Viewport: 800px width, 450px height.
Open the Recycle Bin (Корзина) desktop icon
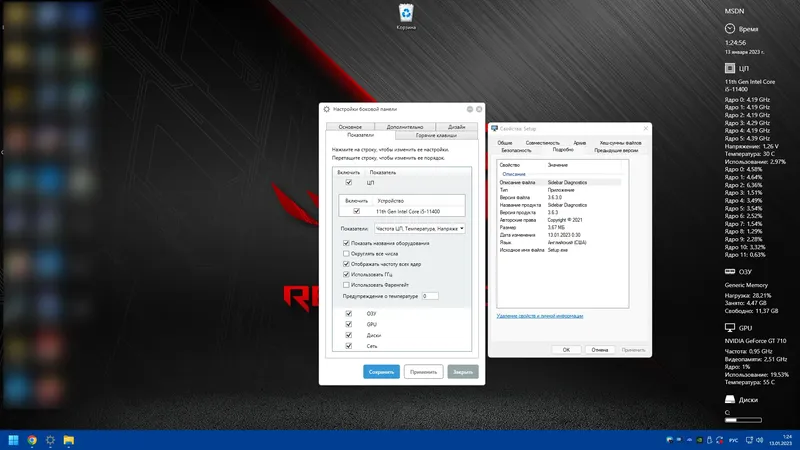pyautogui.click(x=406, y=16)
